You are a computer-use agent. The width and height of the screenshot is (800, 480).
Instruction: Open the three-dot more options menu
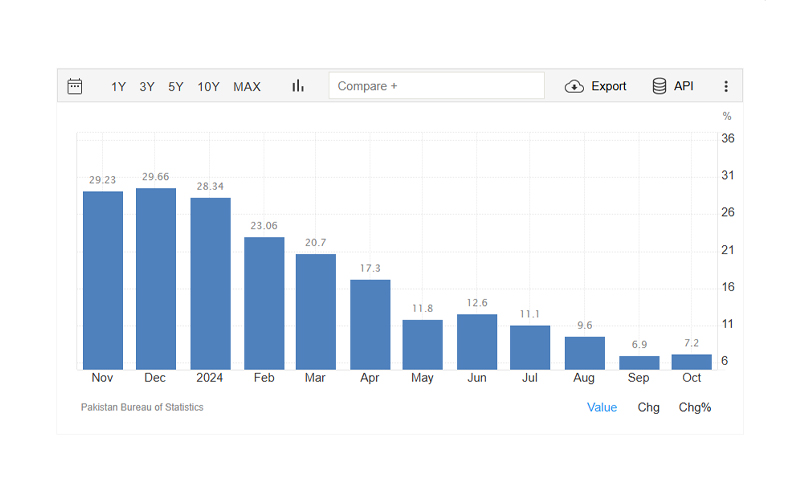click(726, 86)
